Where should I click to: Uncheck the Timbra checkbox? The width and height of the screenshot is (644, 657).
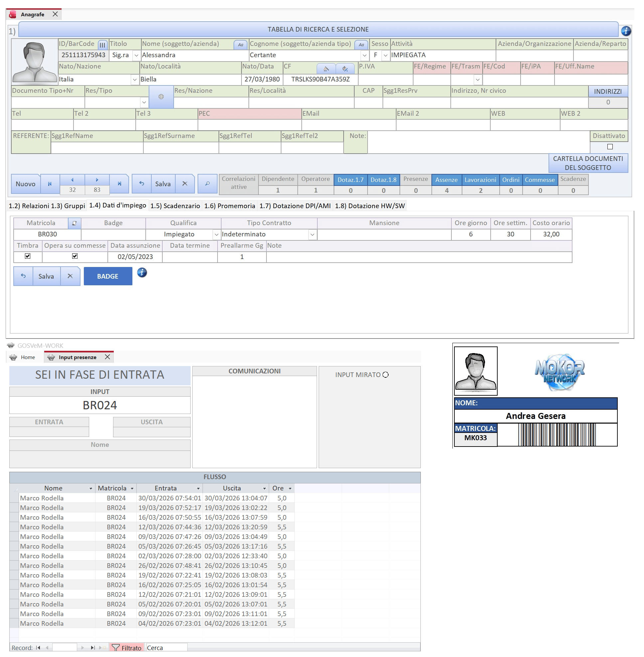point(28,256)
